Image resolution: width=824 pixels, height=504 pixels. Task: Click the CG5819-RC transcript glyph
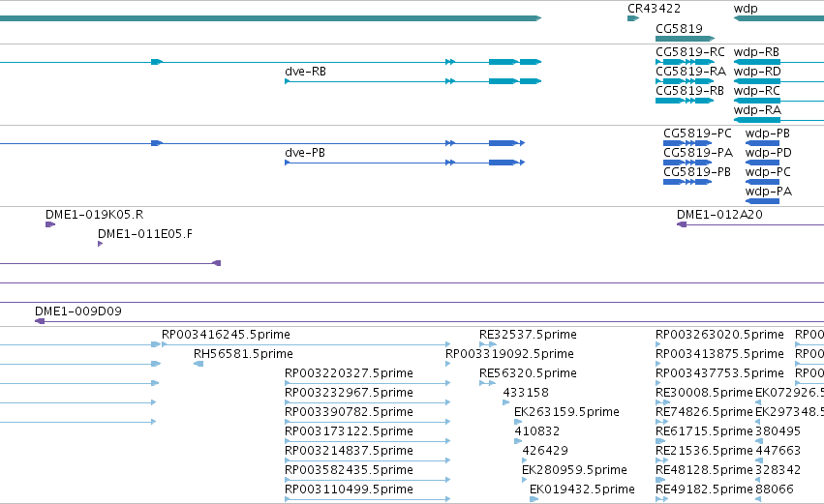685,62
